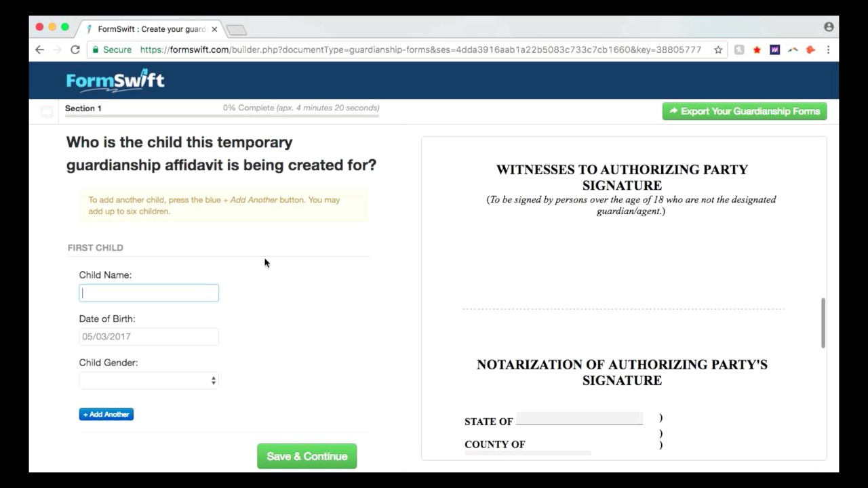Click the section progress bar

(x=222, y=117)
